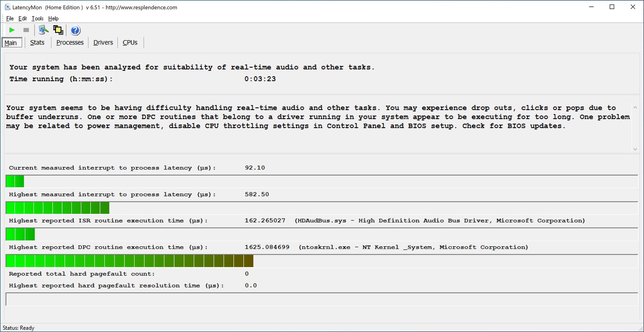Maximize the LatencyMon window

(612, 7)
